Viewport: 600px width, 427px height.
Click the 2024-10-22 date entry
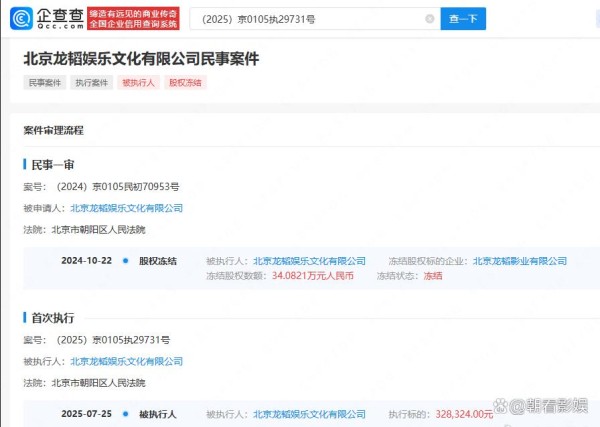(x=86, y=261)
